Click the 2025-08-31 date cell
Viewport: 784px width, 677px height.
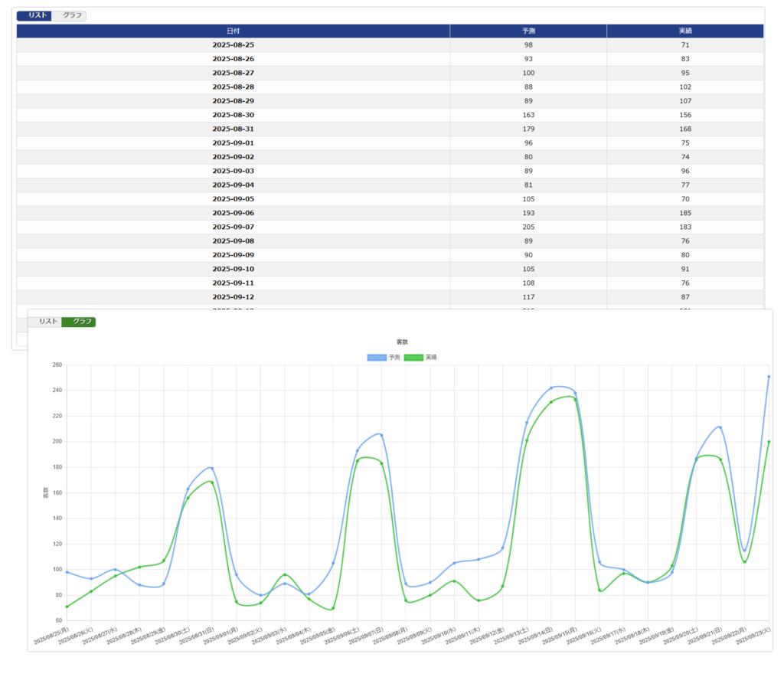(233, 129)
